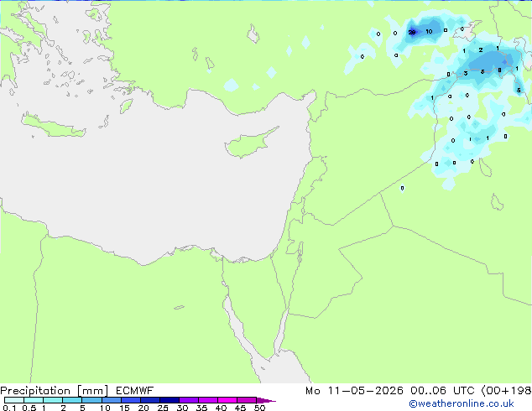Click the date text '11-05-2026'
The image size is (532, 411).
tap(365, 391)
